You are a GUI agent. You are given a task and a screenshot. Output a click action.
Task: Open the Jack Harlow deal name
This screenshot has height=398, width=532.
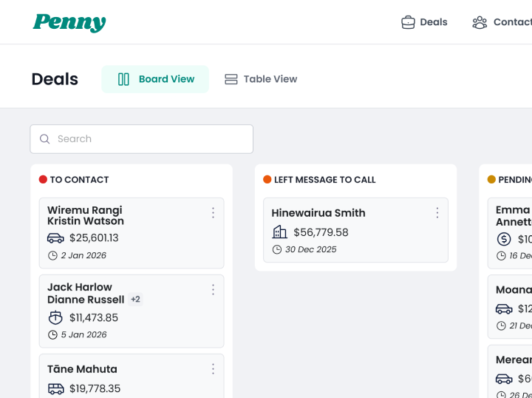click(80, 287)
